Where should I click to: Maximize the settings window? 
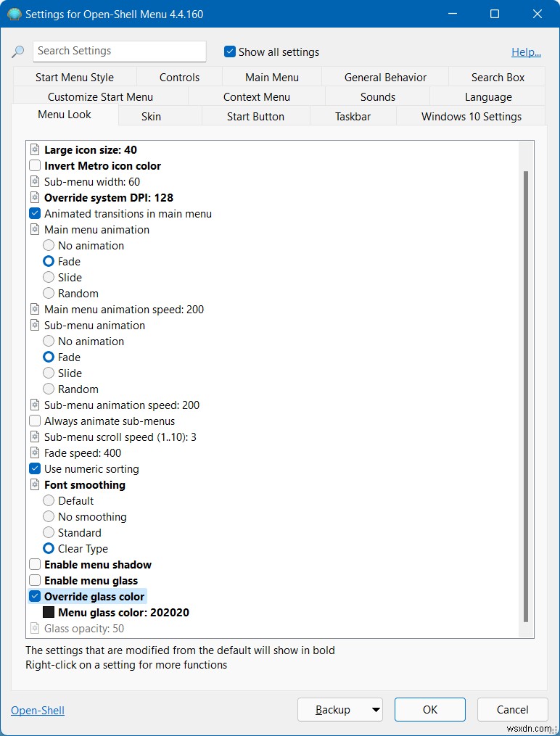494,14
